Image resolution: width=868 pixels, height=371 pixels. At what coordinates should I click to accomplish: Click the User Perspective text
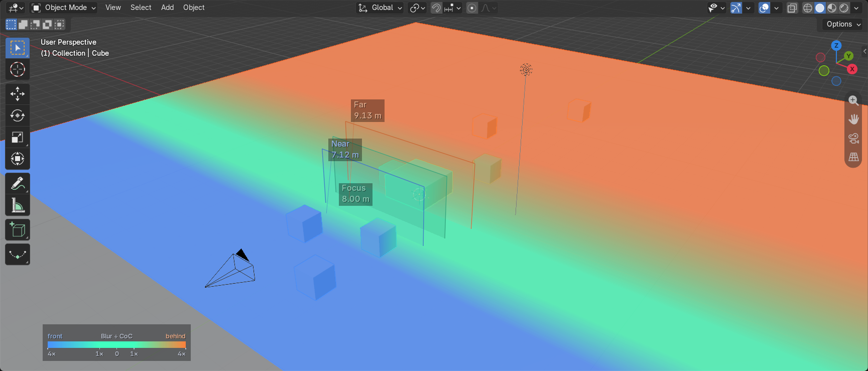[x=68, y=42]
